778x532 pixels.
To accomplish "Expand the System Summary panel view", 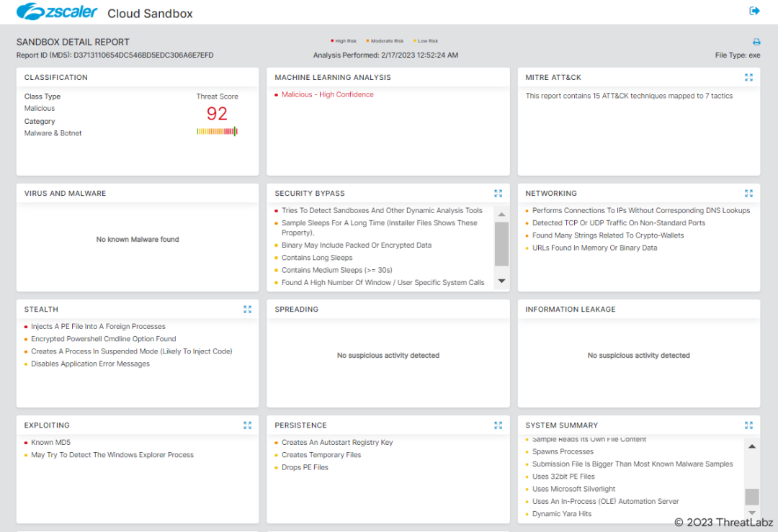I will pos(748,425).
